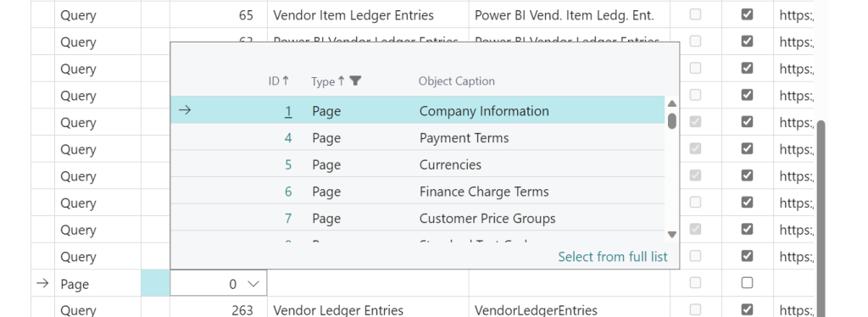Screen dimensions: 868x317
Task: Click the sort arrow beside the ID header
Action: pos(286,81)
